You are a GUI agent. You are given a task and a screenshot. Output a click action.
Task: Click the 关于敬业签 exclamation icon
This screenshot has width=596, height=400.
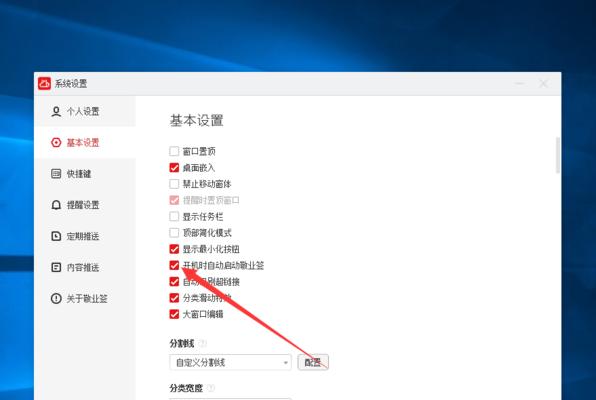[x=56, y=298]
